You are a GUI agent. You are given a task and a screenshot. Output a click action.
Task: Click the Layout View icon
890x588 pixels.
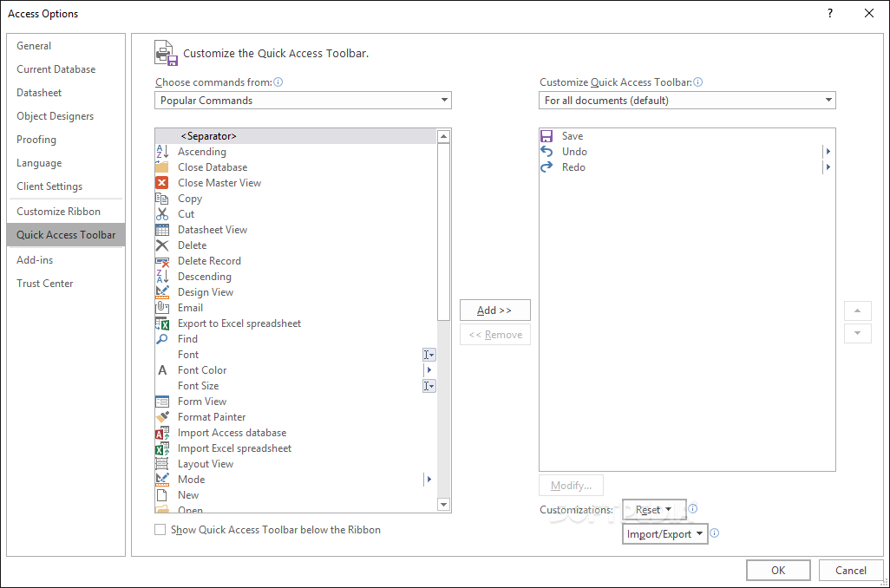click(x=162, y=464)
